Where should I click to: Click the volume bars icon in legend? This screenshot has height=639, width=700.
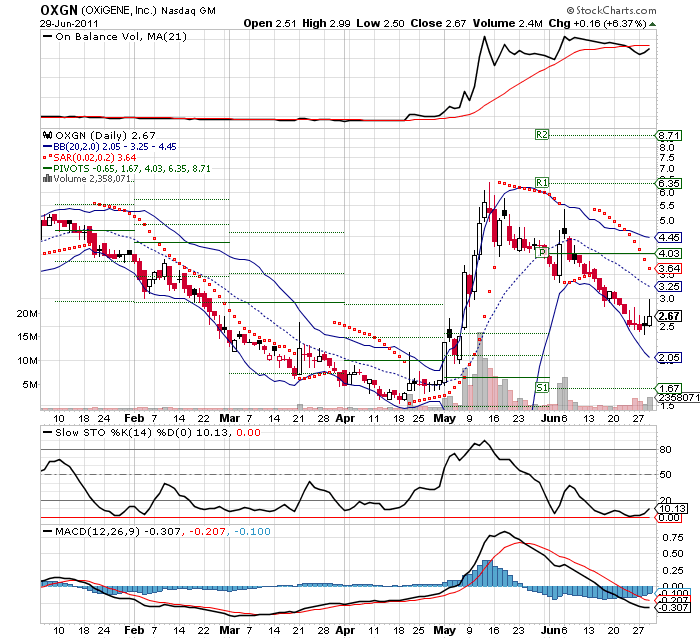pyautogui.click(x=47, y=179)
